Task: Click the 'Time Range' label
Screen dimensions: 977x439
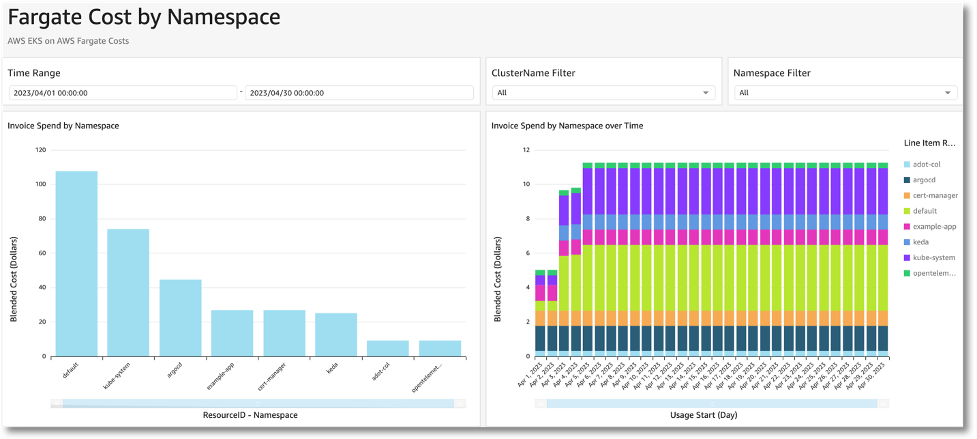Action: click(x=34, y=73)
